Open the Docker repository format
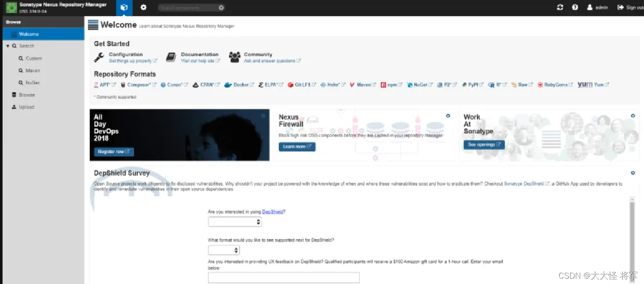644x284 pixels. point(239,85)
